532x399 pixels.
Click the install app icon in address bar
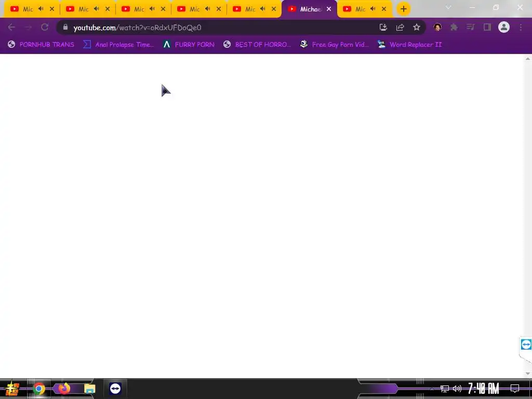[383, 28]
